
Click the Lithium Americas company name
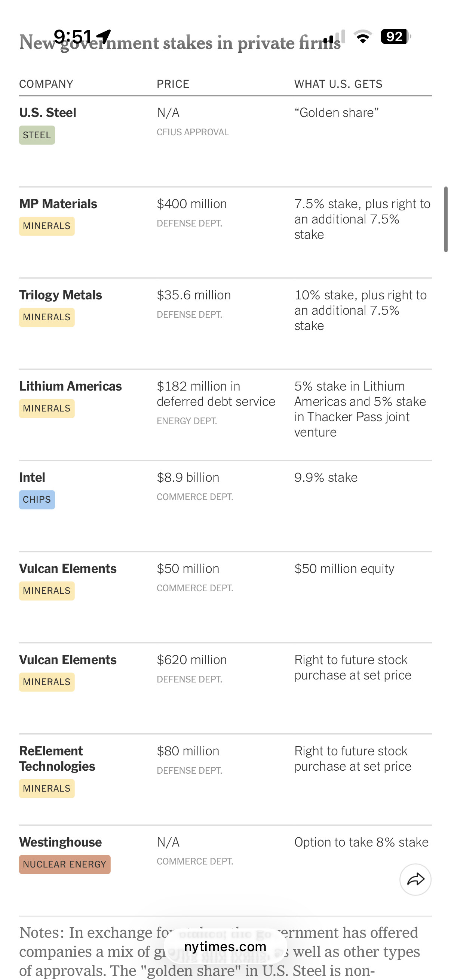70,386
